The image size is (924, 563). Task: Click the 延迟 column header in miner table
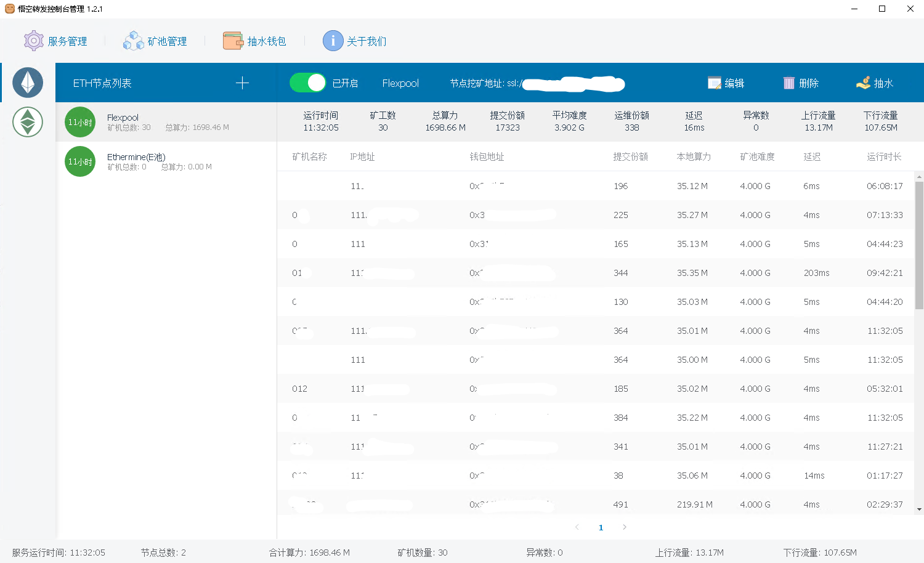click(812, 157)
